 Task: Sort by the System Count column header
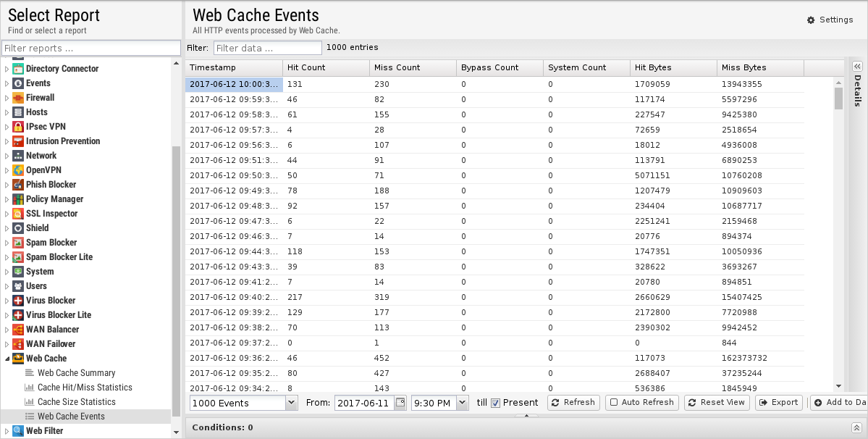(586, 67)
